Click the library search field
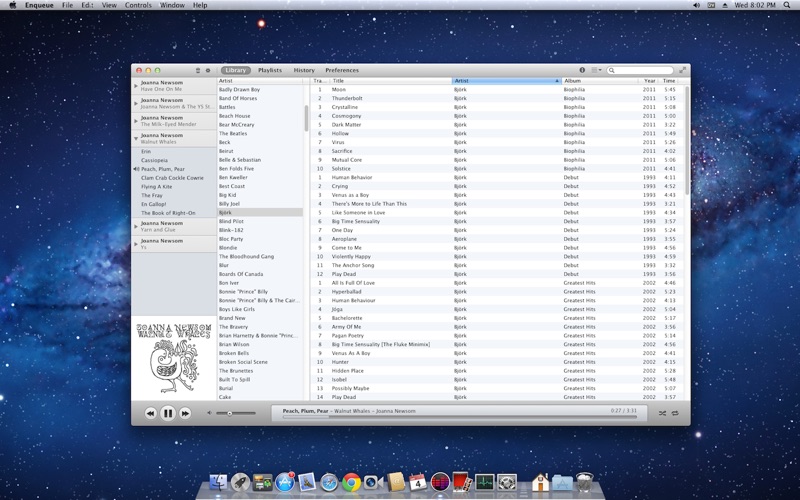This screenshot has height=500, width=800. 640,70
